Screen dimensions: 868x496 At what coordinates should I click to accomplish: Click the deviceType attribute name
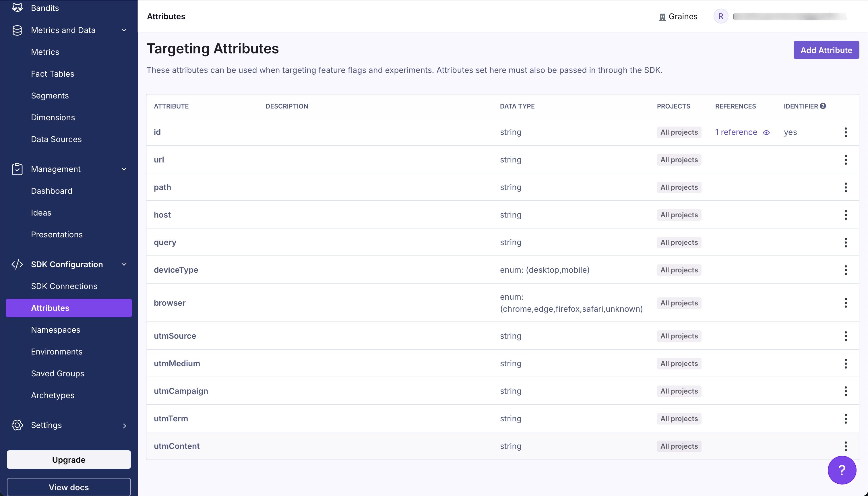coord(176,270)
